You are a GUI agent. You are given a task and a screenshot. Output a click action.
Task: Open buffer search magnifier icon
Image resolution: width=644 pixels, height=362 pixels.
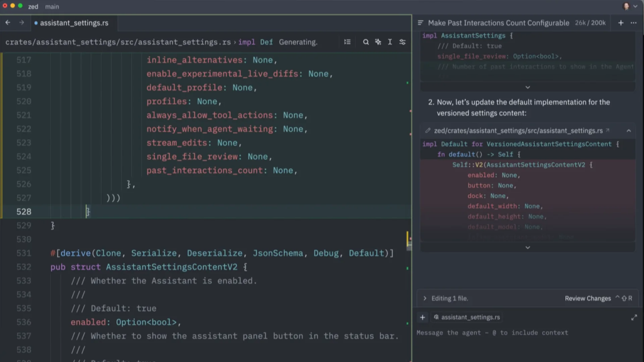[x=366, y=42]
